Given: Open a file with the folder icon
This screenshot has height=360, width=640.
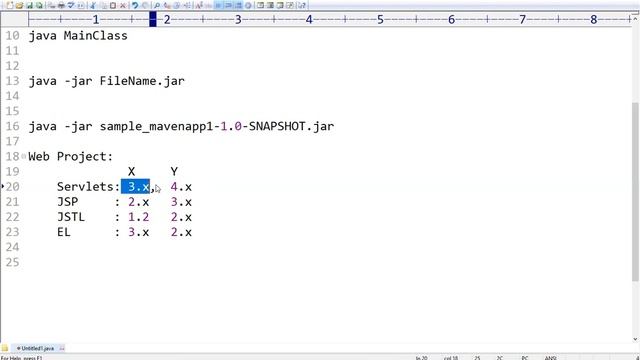Looking at the screenshot, I should [x=19, y=5].
